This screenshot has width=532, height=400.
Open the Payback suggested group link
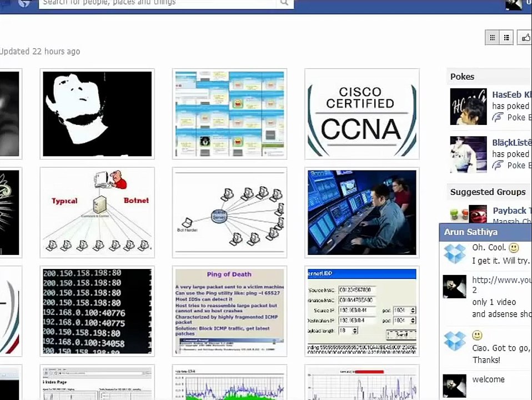point(511,211)
